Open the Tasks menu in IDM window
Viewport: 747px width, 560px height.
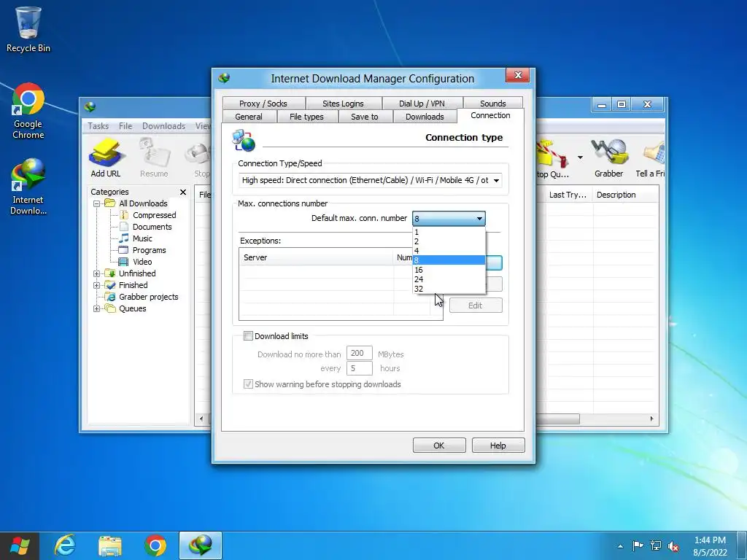(x=98, y=126)
